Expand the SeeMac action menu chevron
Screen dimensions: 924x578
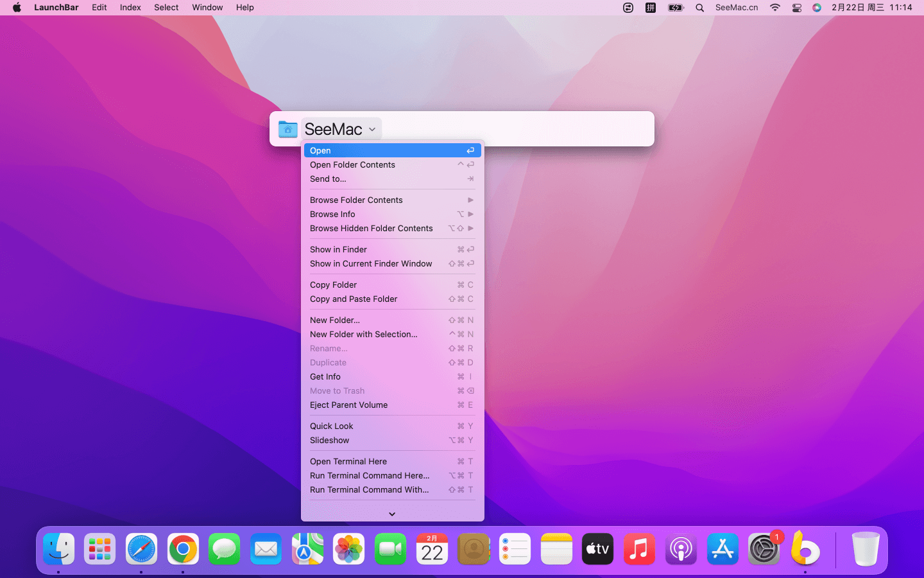pos(372,129)
